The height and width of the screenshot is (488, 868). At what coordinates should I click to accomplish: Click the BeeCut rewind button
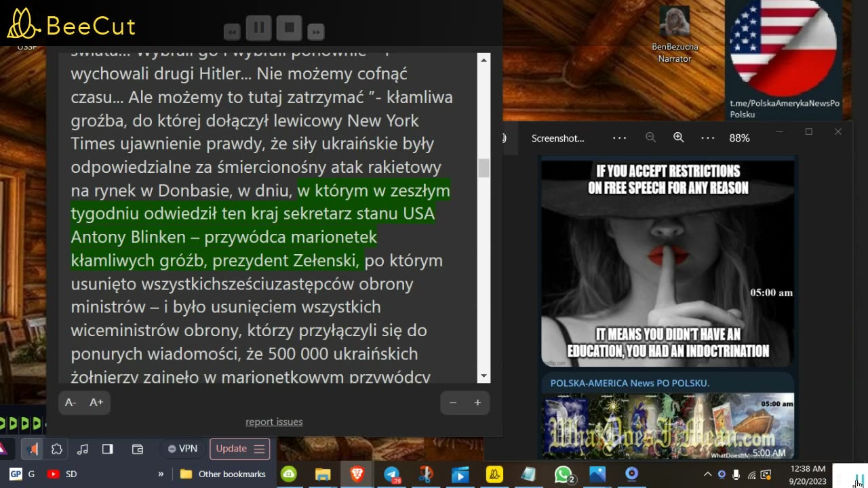pyautogui.click(x=232, y=32)
